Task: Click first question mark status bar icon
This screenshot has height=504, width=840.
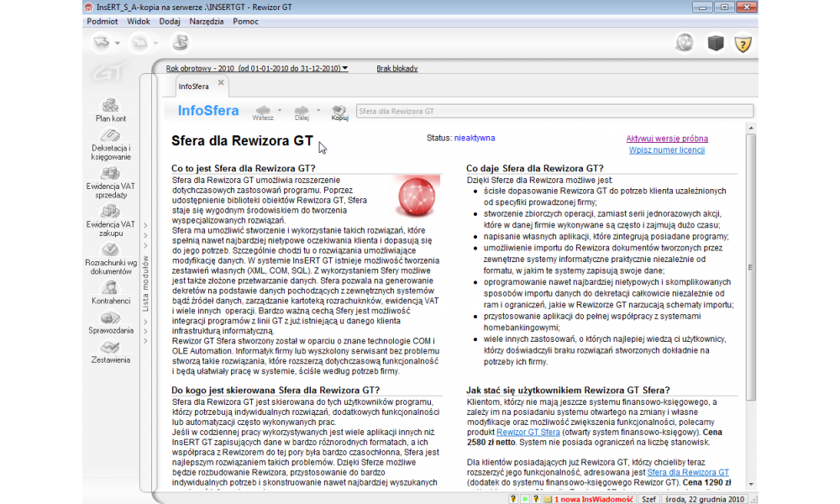Action: [512, 499]
